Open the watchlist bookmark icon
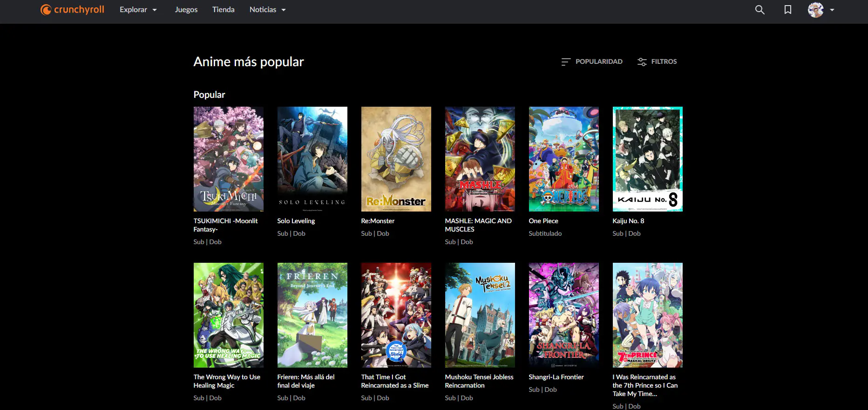868x410 pixels. click(787, 10)
